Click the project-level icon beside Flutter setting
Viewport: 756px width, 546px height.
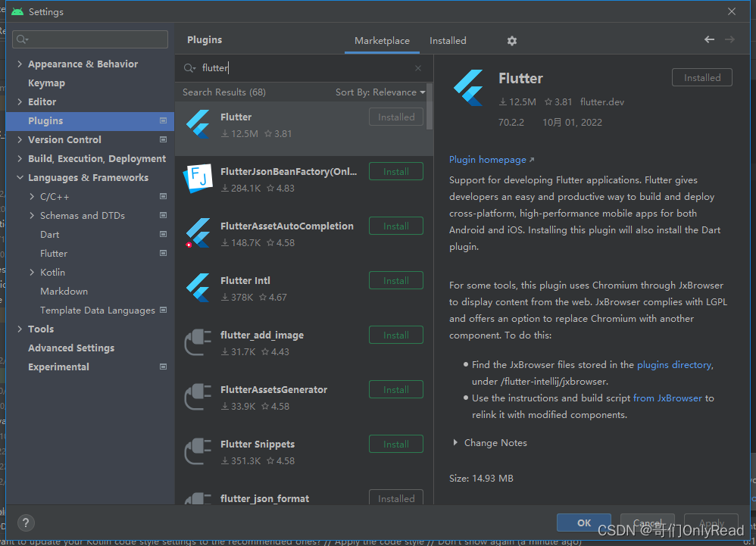click(163, 253)
